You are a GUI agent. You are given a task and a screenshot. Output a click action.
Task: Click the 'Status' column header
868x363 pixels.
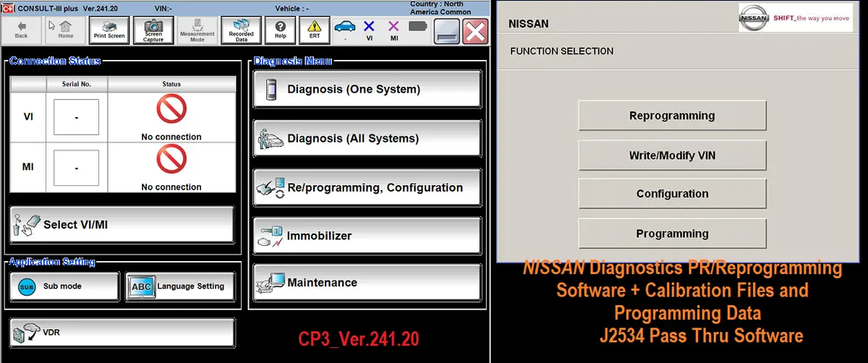(171, 84)
